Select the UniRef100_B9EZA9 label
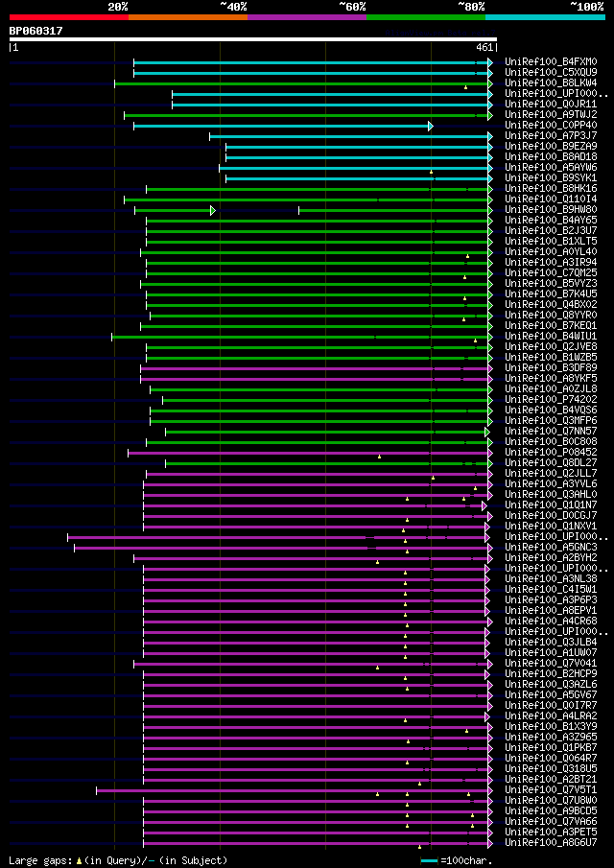The width and height of the screenshot is (614, 868). click(x=551, y=146)
